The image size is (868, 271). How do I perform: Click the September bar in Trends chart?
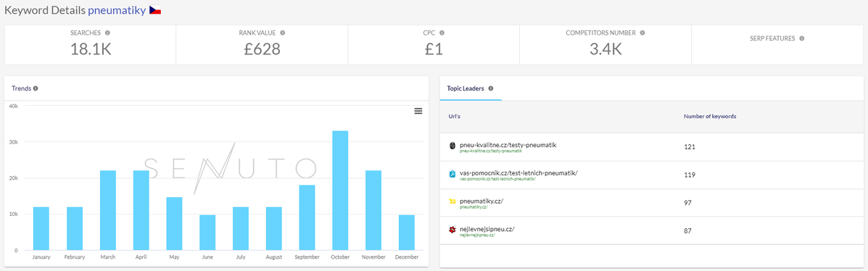click(307, 217)
